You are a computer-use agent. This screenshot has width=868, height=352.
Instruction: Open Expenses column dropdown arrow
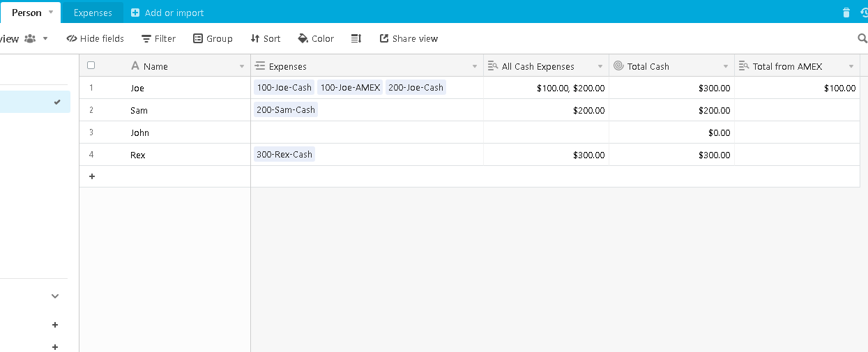click(475, 66)
